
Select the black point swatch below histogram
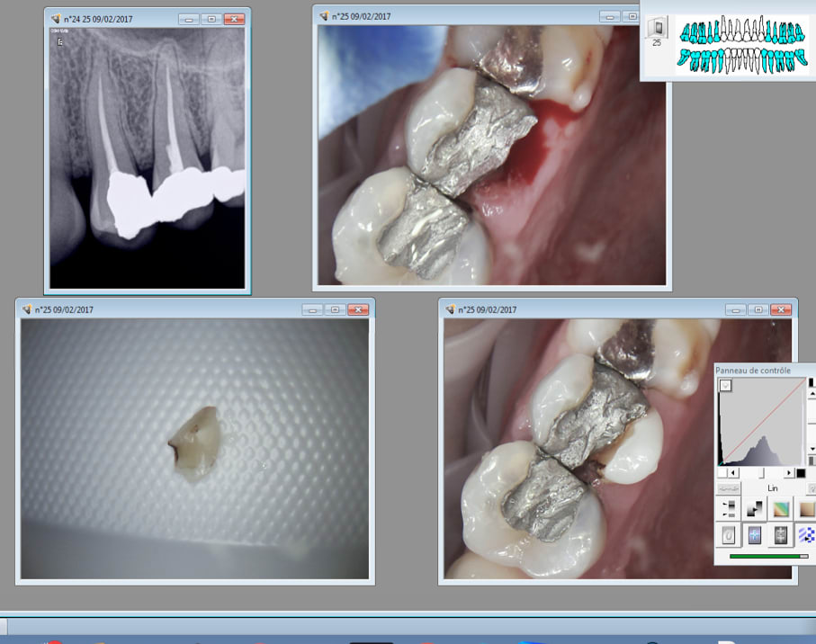(800, 473)
